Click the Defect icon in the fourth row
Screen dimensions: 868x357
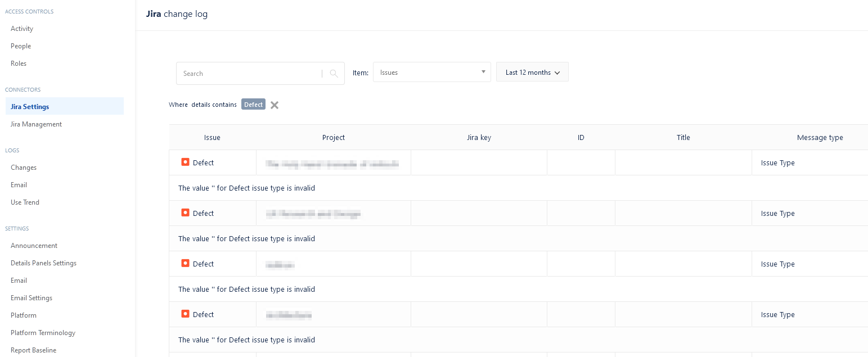tap(185, 314)
